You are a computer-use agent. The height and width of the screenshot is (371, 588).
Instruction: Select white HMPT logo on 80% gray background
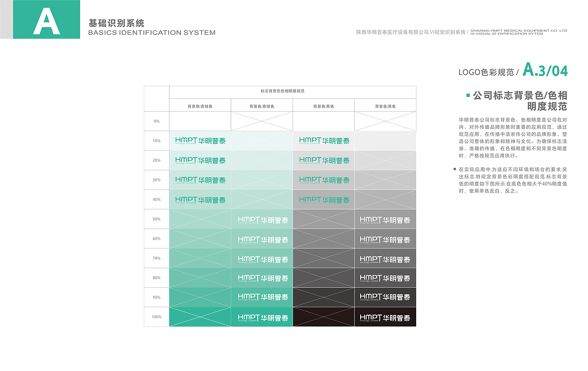pos(385,278)
